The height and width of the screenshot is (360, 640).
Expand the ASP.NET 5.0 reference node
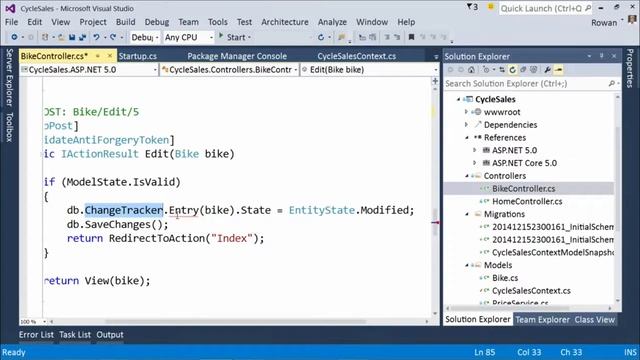pyautogui.click(x=475, y=150)
